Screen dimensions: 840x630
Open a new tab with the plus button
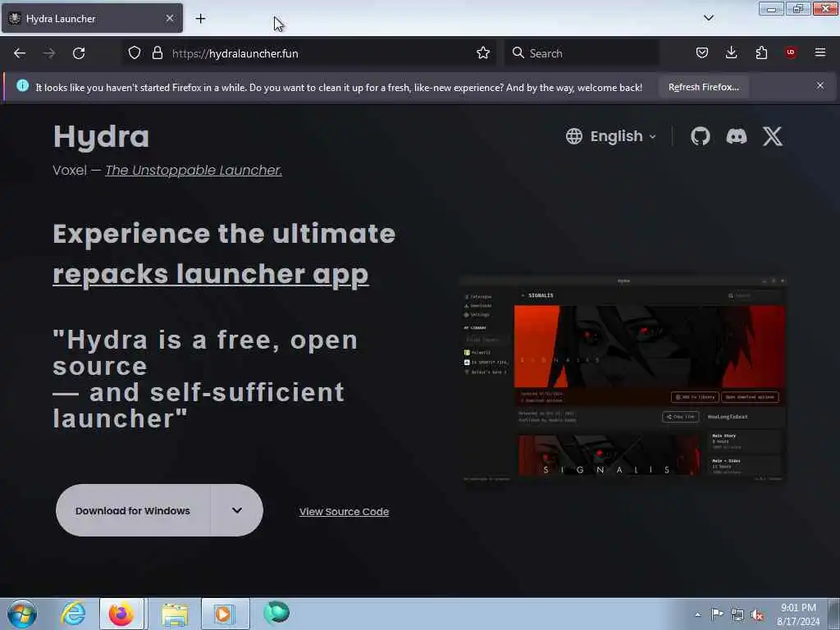tap(200, 19)
